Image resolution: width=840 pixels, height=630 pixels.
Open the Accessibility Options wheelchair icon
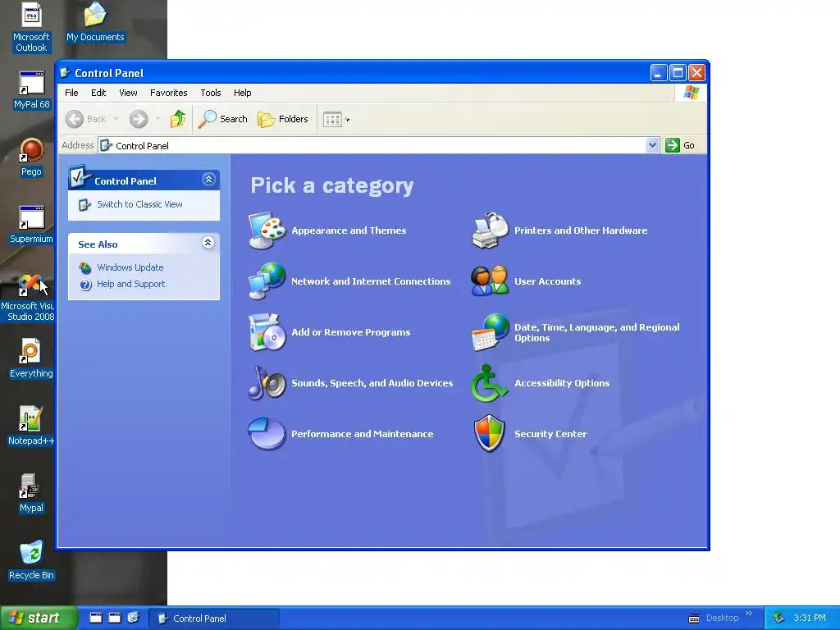[x=489, y=383]
